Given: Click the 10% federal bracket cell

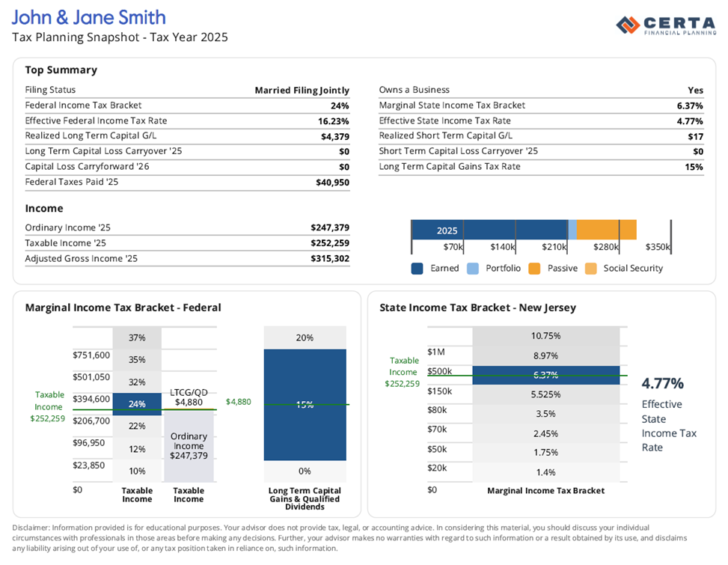Looking at the screenshot, I should (137, 471).
